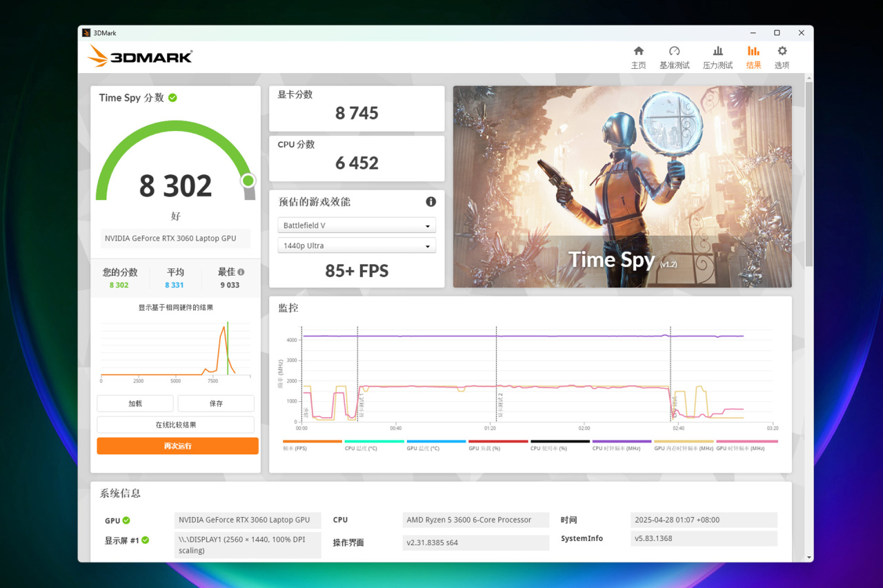Open the Battlefield V game dropdown
The image size is (883, 588).
click(x=357, y=225)
